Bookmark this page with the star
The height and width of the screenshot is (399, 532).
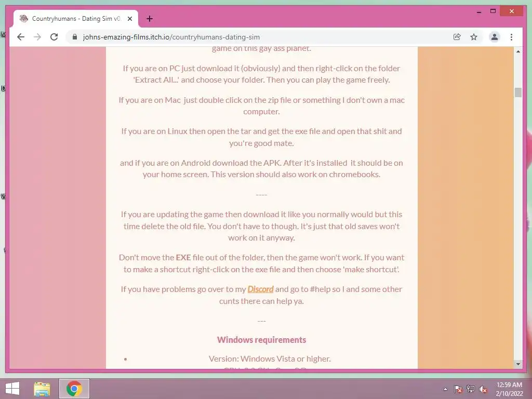tap(474, 37)
